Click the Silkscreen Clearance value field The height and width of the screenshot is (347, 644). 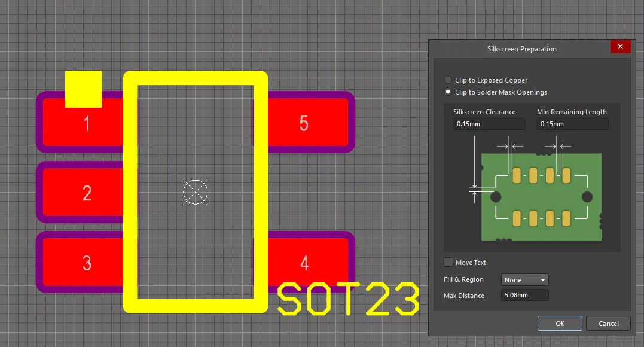[489, 124]
